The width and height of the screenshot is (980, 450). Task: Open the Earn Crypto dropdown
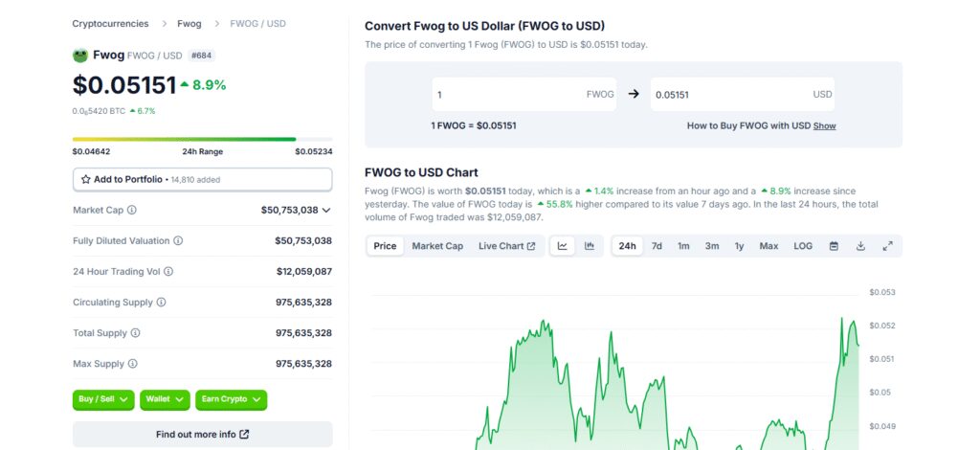232,399
